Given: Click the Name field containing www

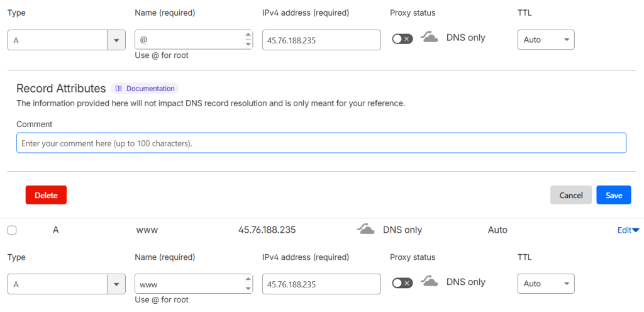Looking at the screenshot, I should 189,284.
